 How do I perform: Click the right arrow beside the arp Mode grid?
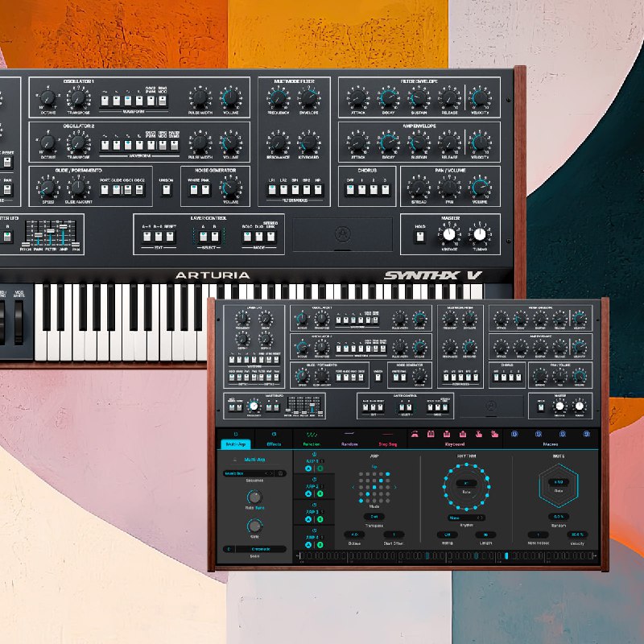(395, 488)
